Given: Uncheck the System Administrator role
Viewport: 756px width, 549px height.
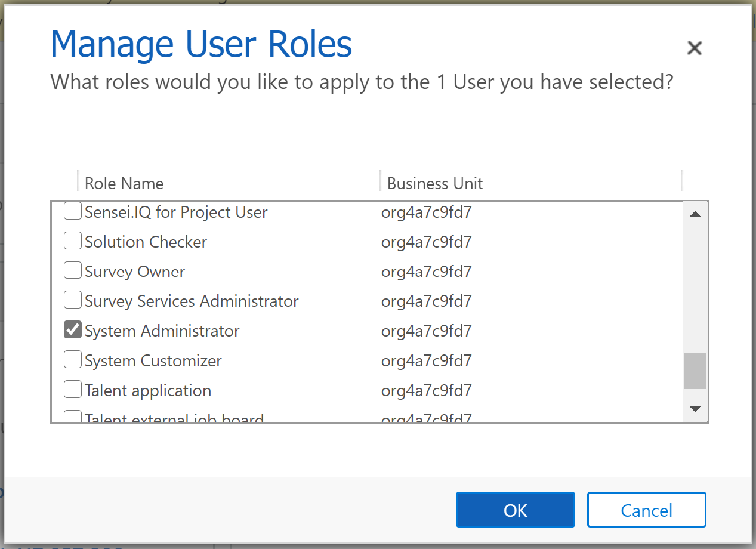Looking at the screenshot, I should (73, 330).
